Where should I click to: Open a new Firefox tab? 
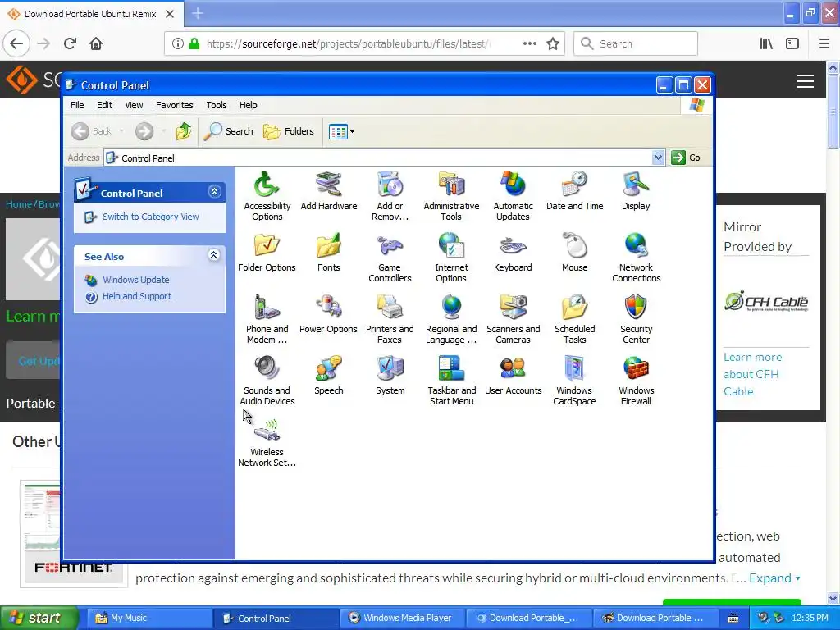[x=198, y=13]
